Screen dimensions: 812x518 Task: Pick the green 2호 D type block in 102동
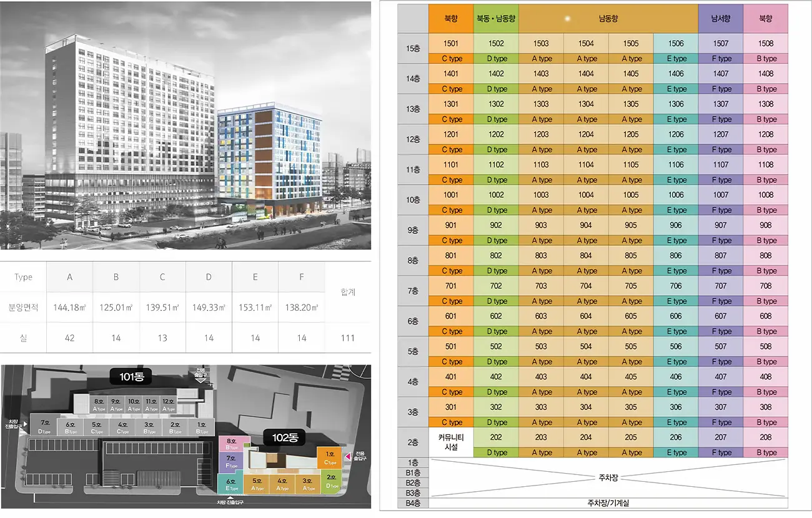click(x=331, y=481)
